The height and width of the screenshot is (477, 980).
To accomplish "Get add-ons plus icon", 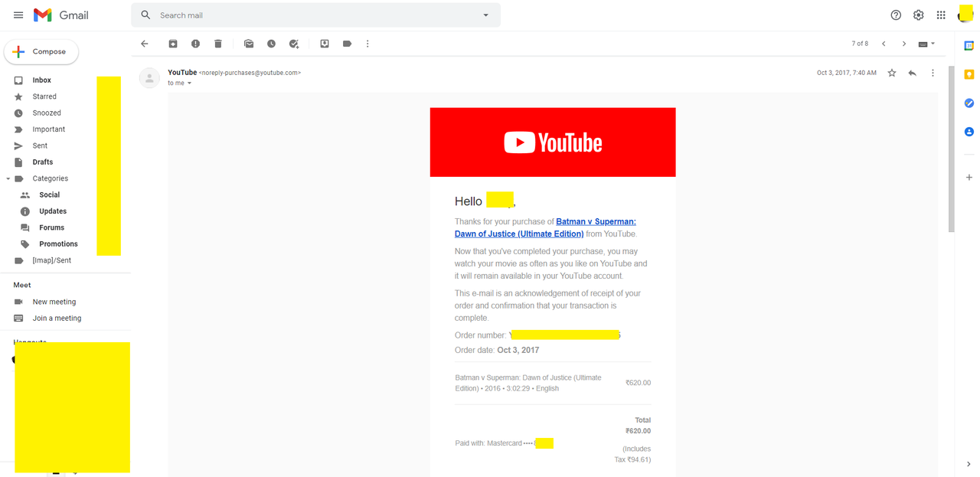I will (x=969, y=178).
